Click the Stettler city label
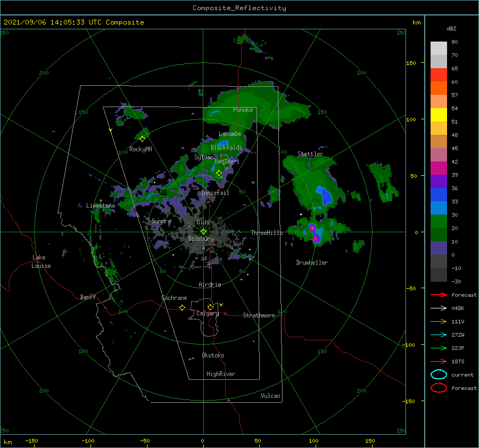Viewport: 479px width, 448px height. (x=310, y=154)
